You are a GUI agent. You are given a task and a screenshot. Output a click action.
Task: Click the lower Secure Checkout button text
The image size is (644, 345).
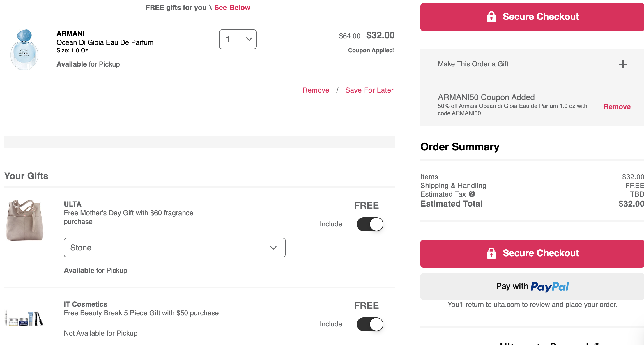pos(541,253)
